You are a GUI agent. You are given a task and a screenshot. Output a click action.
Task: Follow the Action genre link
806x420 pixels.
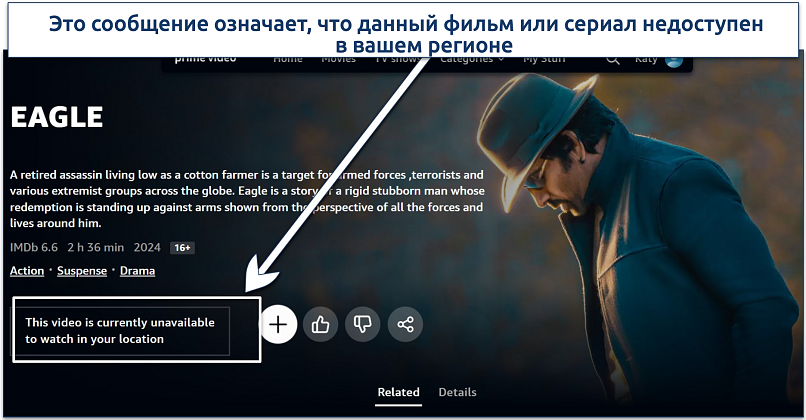click(27, 271)
